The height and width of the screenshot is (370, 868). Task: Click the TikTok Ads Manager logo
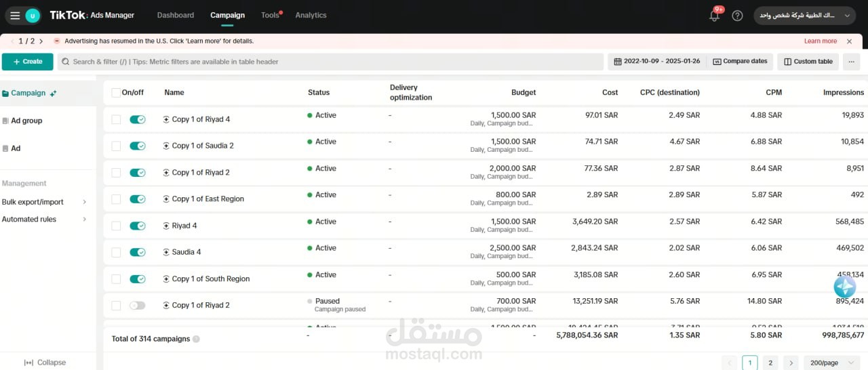(92, 15)
